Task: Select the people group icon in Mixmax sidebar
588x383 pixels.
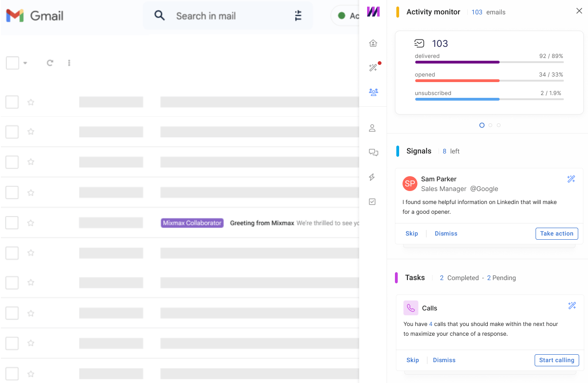Action: coord(373,92)
